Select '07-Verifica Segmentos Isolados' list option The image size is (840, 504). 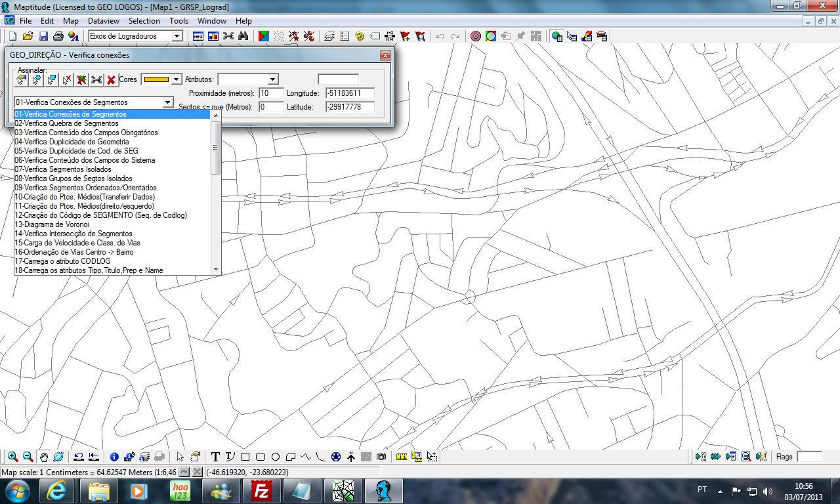63,169
